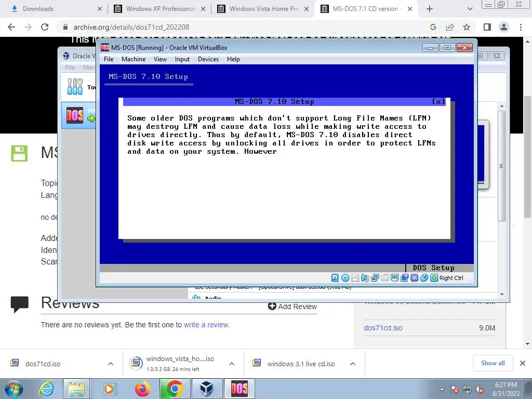
Task: Open Firefox from the taskbar
Action: pyautogui.click(x=142, y=389)
